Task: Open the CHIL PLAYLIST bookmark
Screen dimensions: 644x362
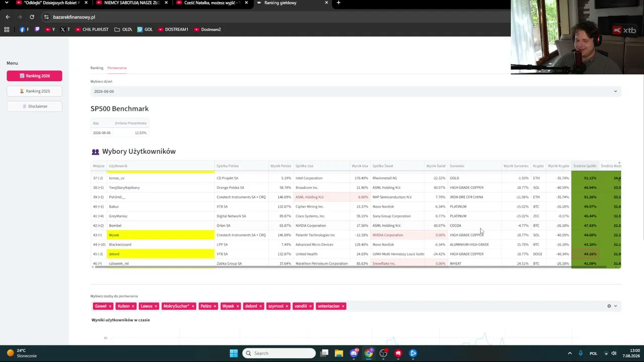Action: point(92,30)
